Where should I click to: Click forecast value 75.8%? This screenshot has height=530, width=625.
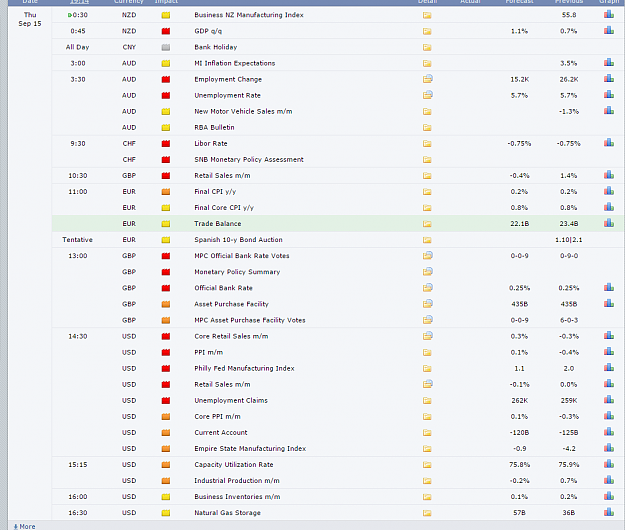click(x=520, y=465)
